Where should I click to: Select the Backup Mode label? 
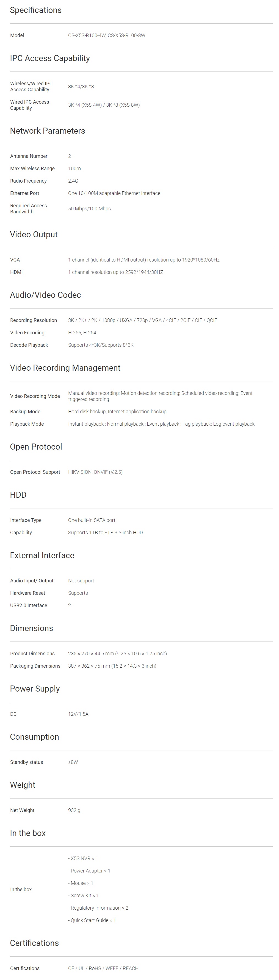(25, 412)
